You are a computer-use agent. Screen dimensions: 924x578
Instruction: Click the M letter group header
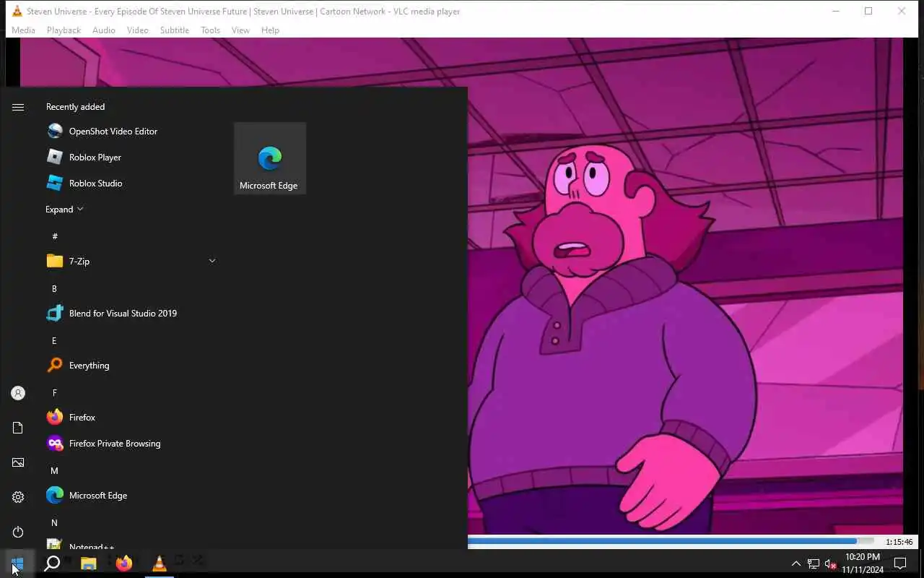(x=54, y=470)
